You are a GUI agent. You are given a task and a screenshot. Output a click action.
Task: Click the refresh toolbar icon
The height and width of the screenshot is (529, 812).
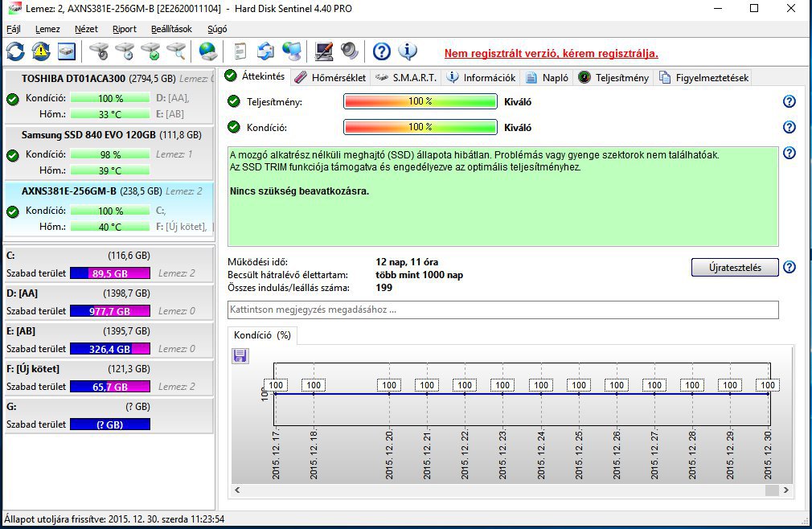tap(15, 51)
